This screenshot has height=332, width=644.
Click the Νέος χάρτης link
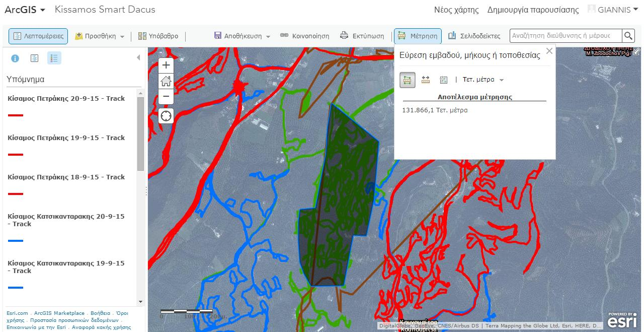pyautogui.click(x=457, y=10)
